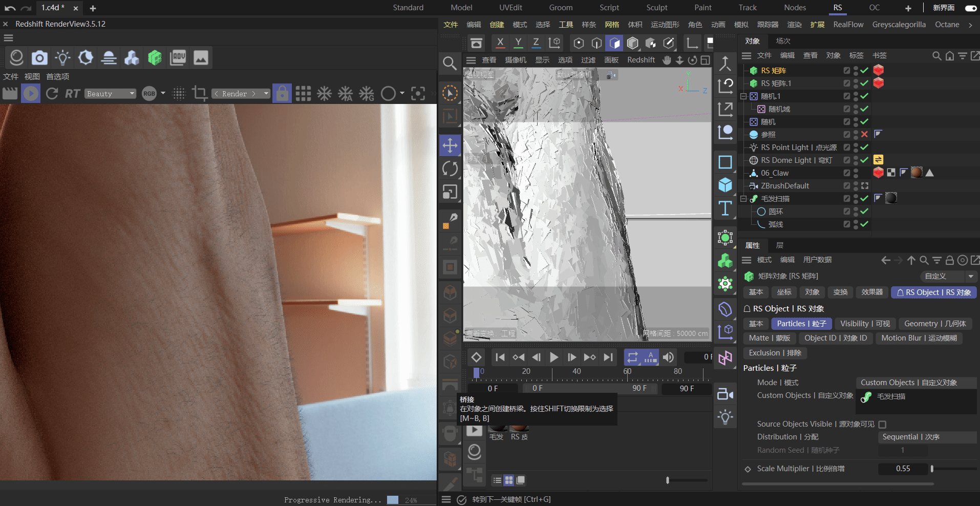Collapse the 随机.1 tree node

pos(743,96)
